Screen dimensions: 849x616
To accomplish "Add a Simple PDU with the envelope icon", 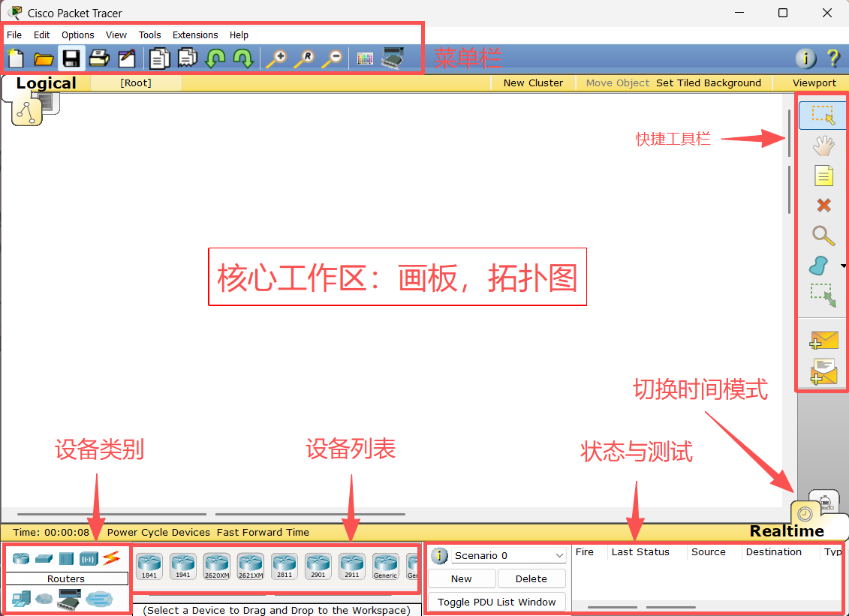I will tap(823, 340).
